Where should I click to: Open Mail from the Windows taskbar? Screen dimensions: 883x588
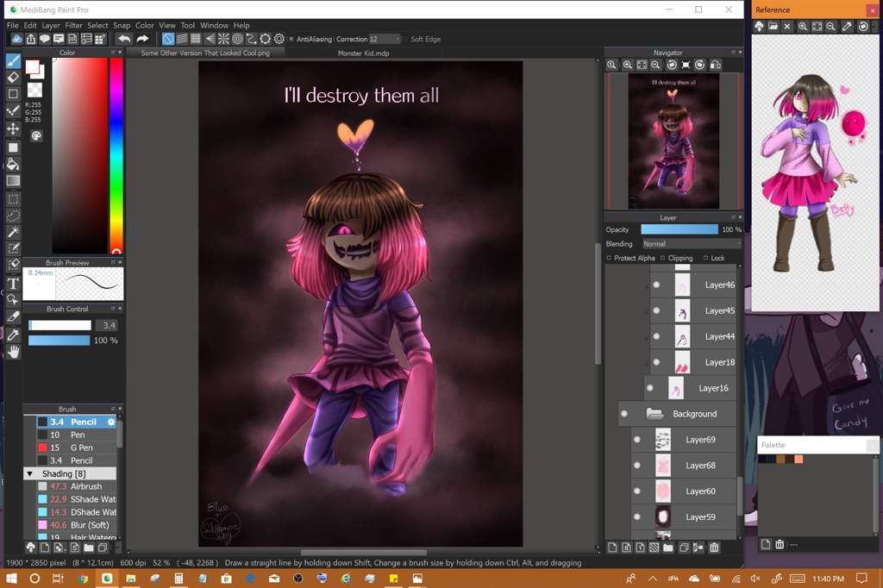click(x=273, y=579)
